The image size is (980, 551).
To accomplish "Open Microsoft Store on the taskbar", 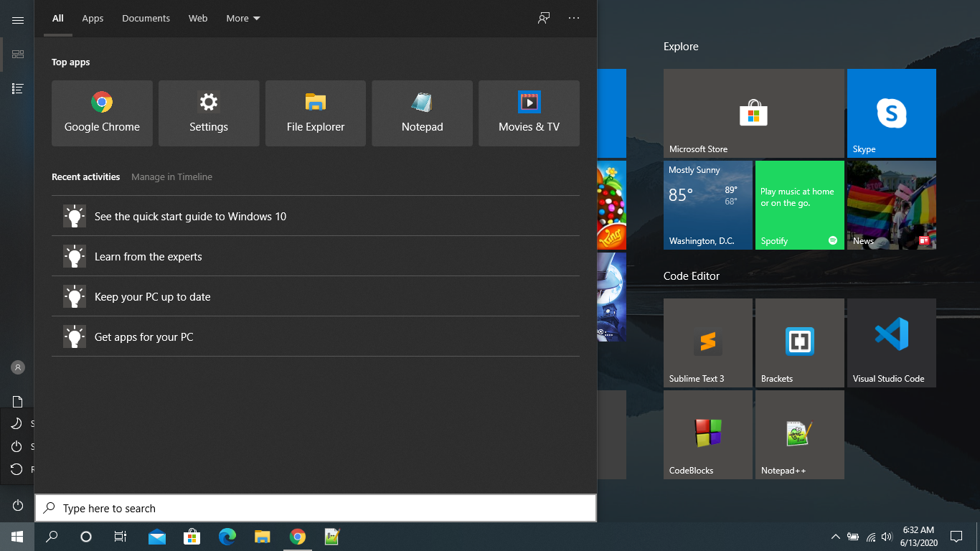I will [x=192, y=537].
